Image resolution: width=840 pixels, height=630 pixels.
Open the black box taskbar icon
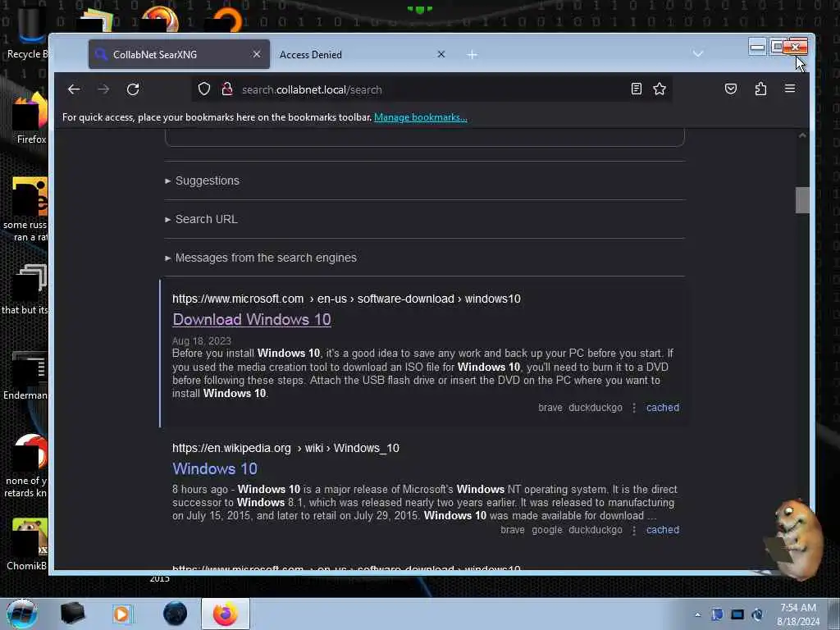click(x=72, y=614)
